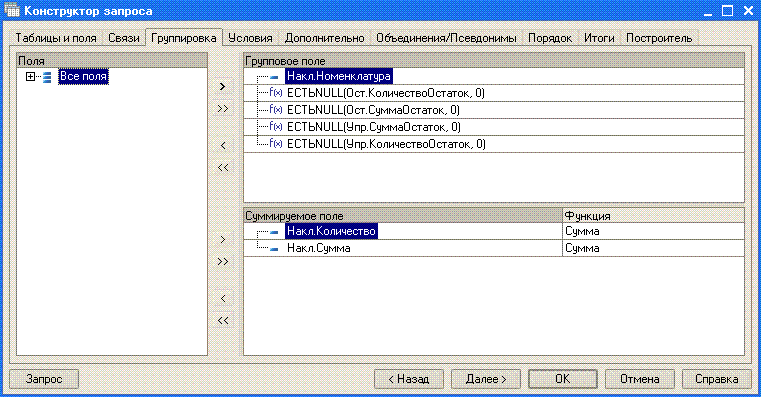
Task: Click the 'Запрос' button
Action: [x=44, y=379]
